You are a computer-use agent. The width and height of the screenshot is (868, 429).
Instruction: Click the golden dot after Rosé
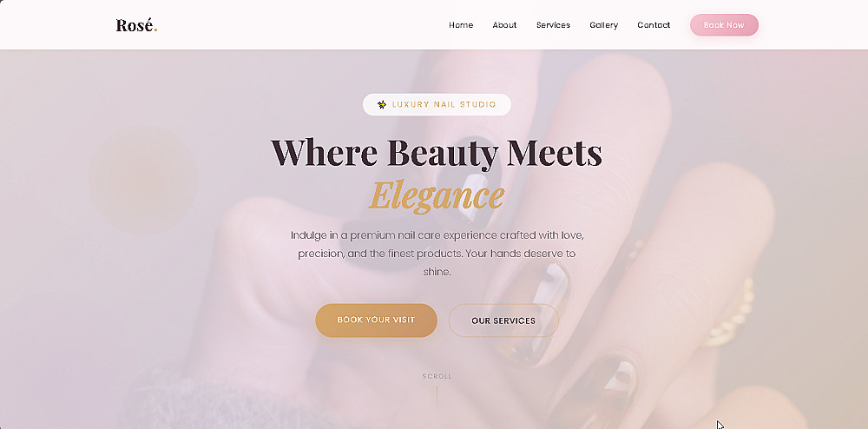[x=155, y=30]
